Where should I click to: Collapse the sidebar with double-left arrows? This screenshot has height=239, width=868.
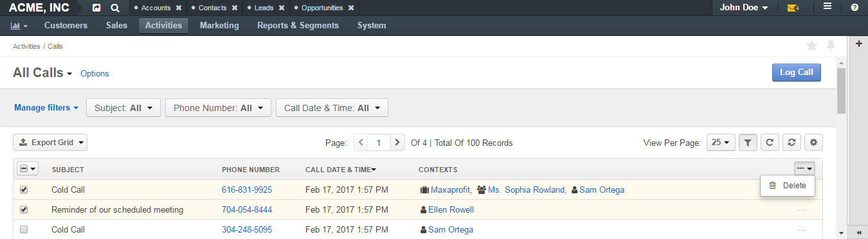point(859,232)
